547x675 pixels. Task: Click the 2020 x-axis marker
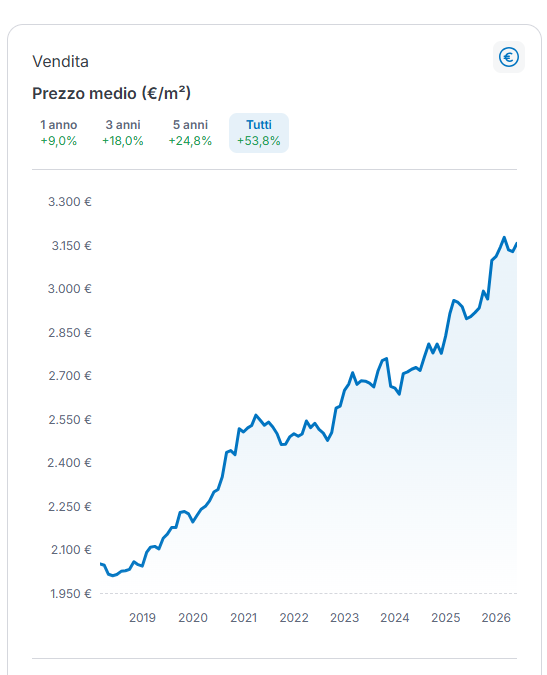[193, 618]
